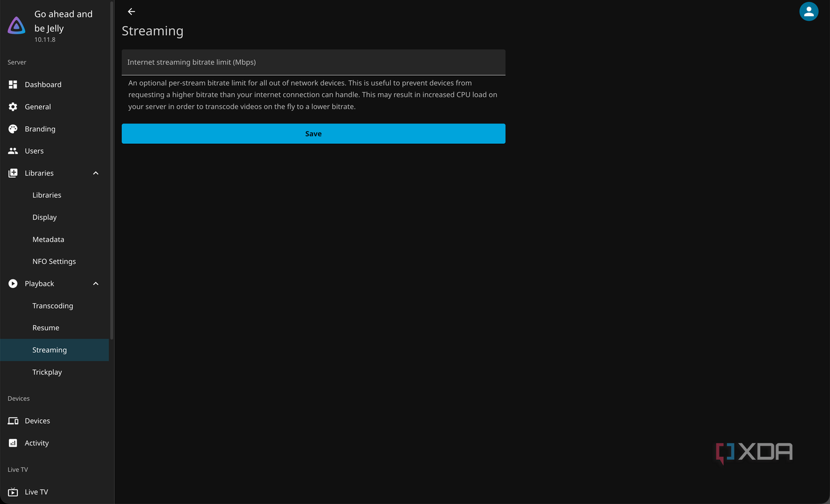830x504 pixels.
Task: Click the Users people icon
Action: (13, 150)
